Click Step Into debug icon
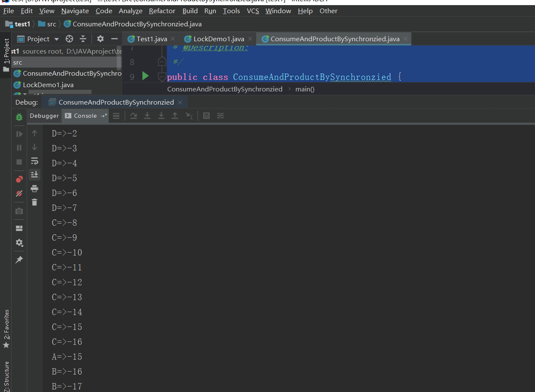 click(147, 116)
